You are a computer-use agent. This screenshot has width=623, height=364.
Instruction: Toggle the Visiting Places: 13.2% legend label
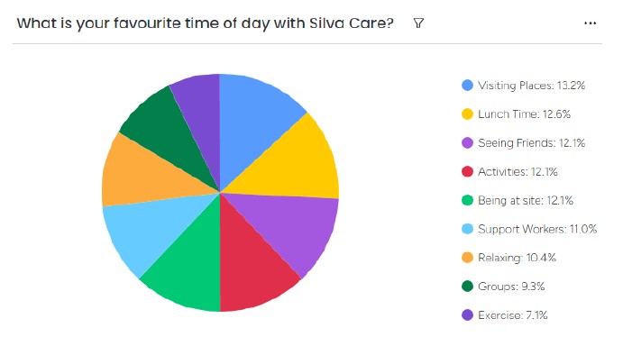point(532,86)
